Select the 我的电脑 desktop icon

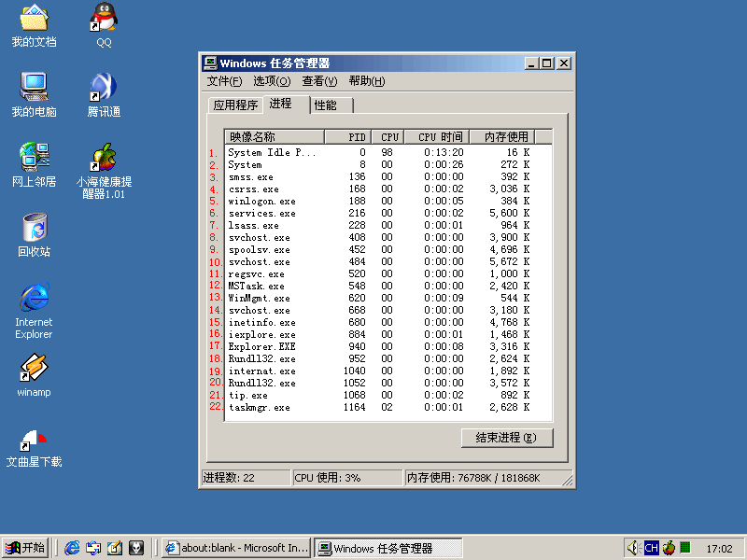[34, 95]
